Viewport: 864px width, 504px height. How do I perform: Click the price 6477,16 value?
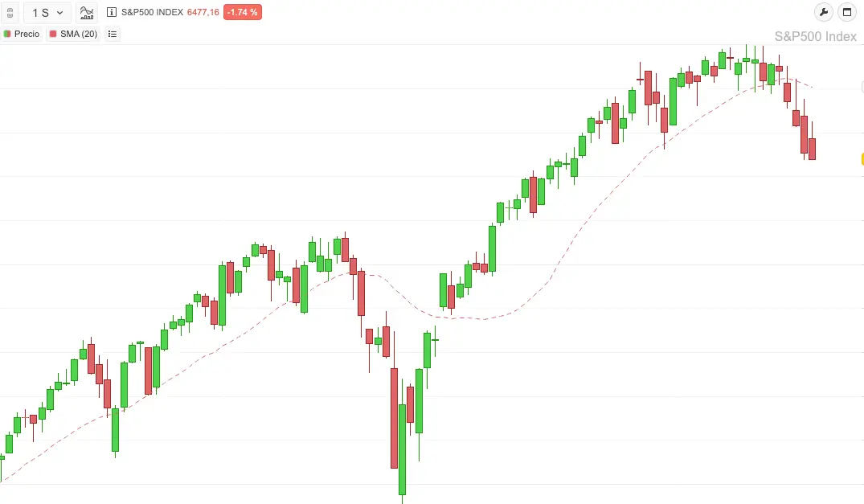click(203, 12)
